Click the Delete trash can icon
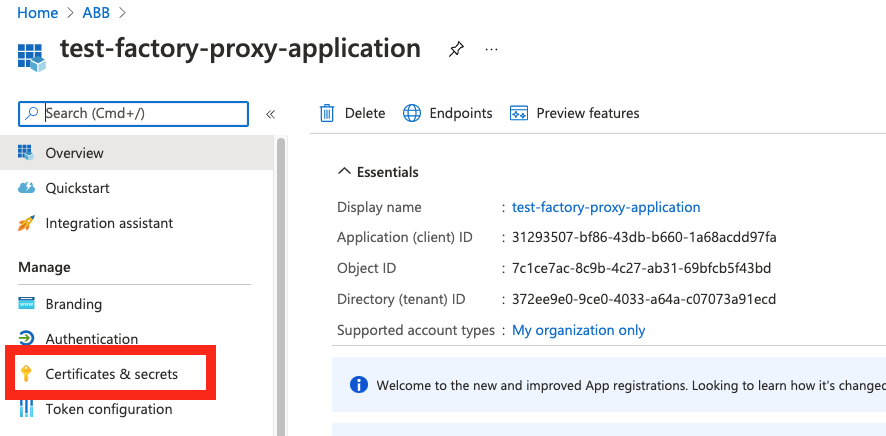886x436 pixels. point(327,114)
